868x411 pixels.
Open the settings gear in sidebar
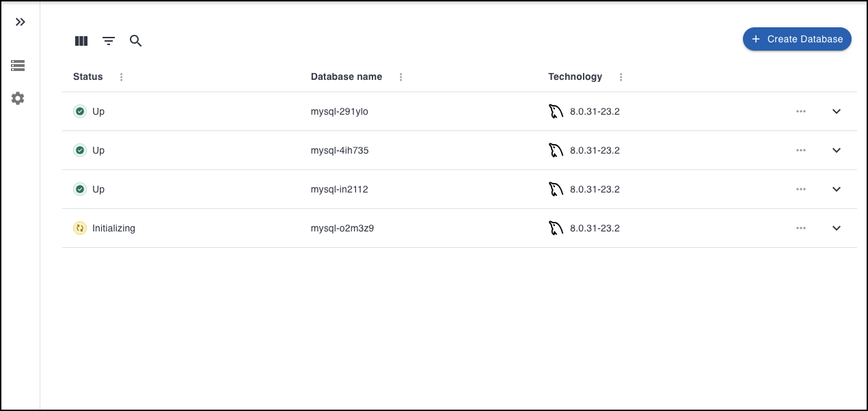18,98
